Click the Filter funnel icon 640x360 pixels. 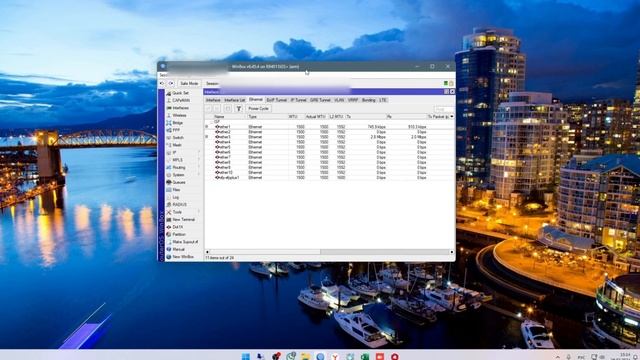pos(239,109)
